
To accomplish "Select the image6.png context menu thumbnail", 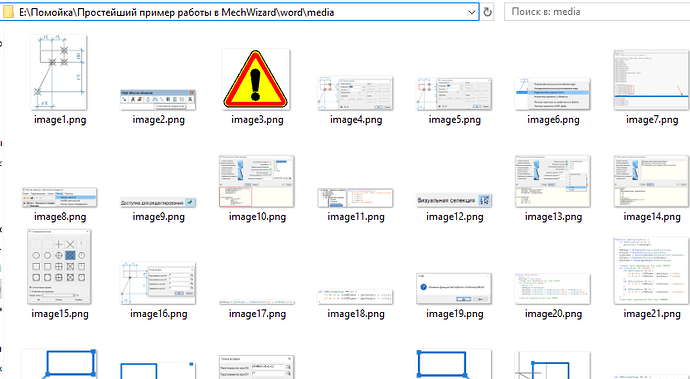I will point(552,94).
